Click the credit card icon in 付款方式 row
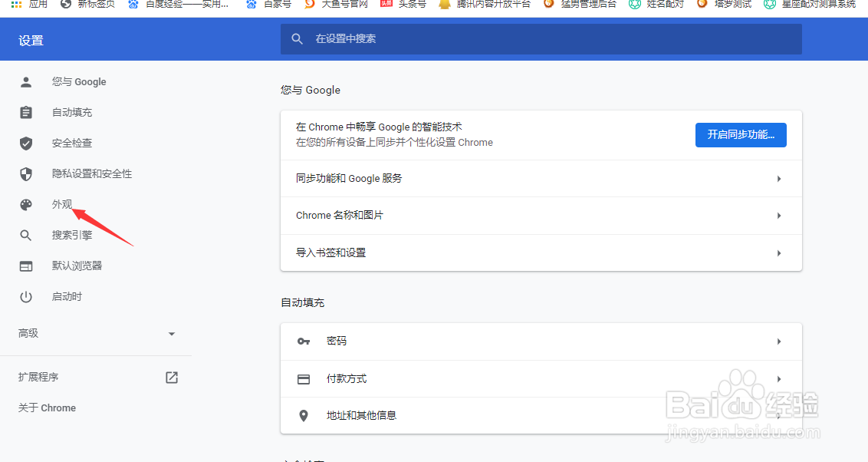 (x=304, y=379)
